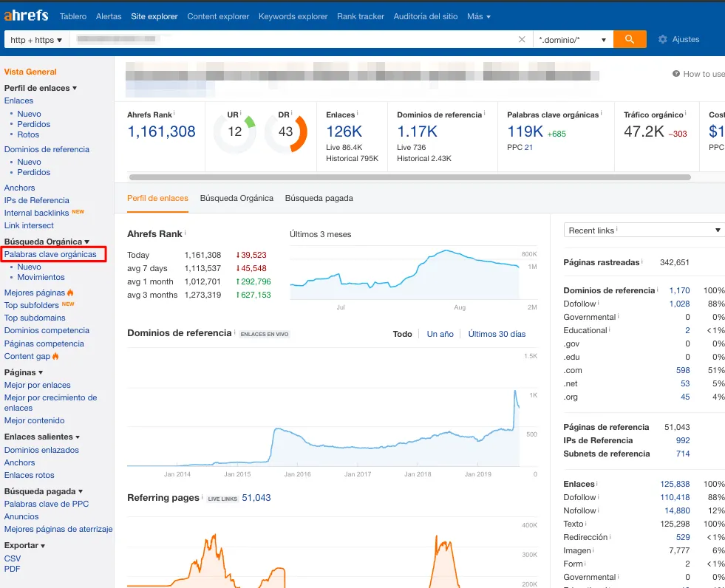725x588 pixels.
Task: Click the Ahrefs Rank line chart
Action: coord(404,275)
